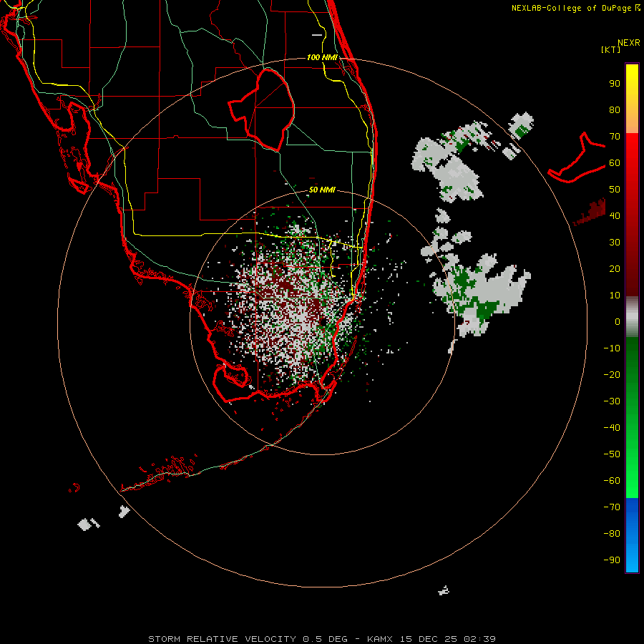Click the -10 scale value
644x644 pixels.
click(x=612, y=348)
